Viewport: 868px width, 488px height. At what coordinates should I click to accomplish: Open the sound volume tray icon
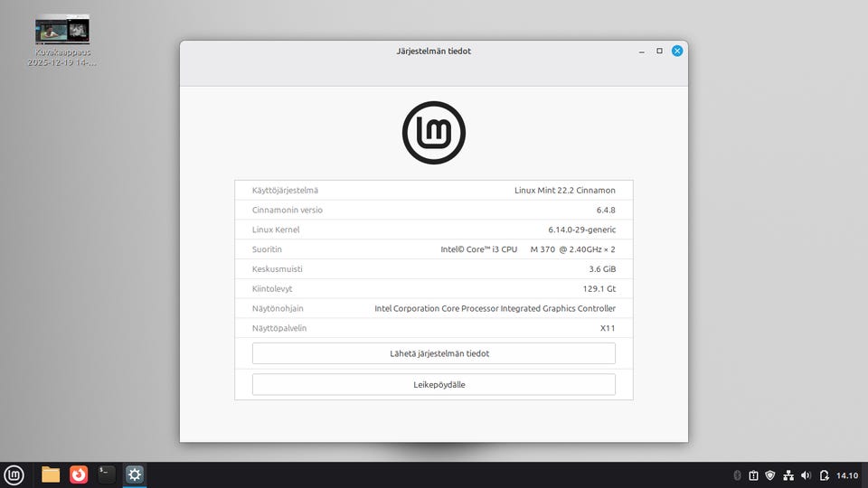tap(806, 475)
